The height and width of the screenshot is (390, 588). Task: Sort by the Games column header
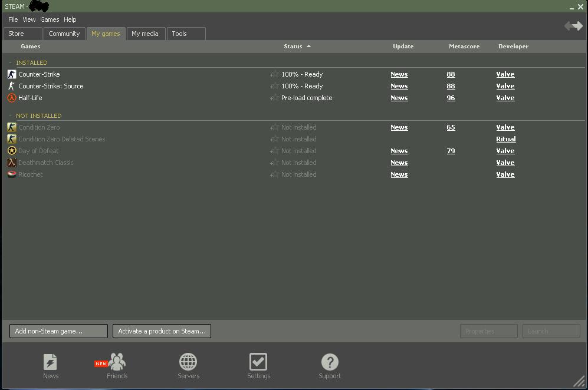click(x=31, y=47)
